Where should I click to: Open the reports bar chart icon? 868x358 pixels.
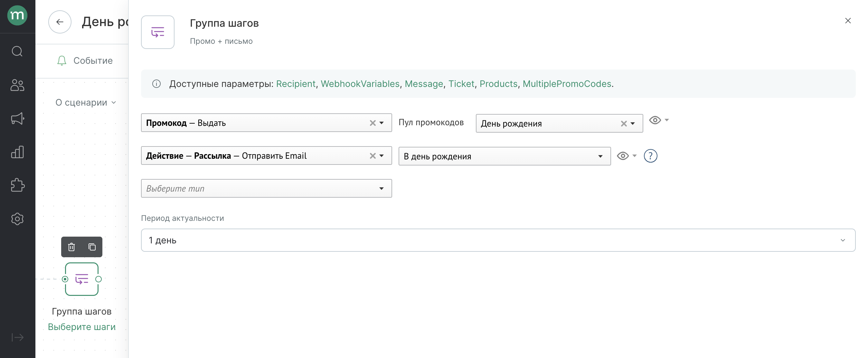pos(17,152)
